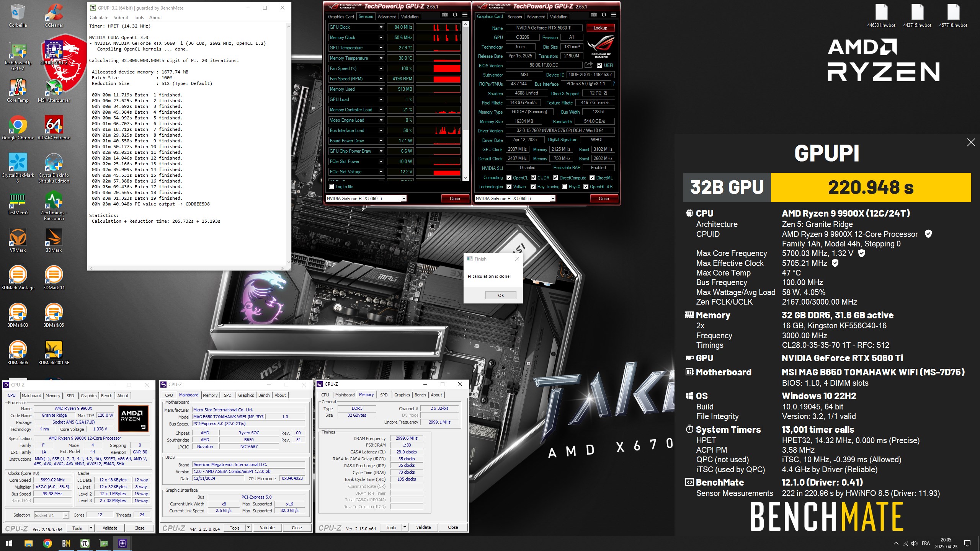Switch to the Bench tab in the CPU-Z Mainboard window
This screenshot has height=551, width=980.
[x=264, y=395]
